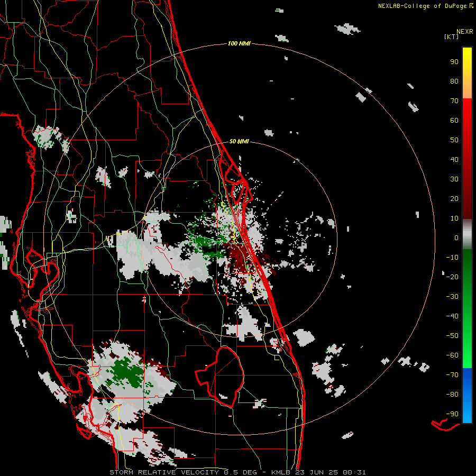The width and height of the screenshot is (476, 476).
Task: Click the 50 NMI range ring label
Action: pos(239,141)
